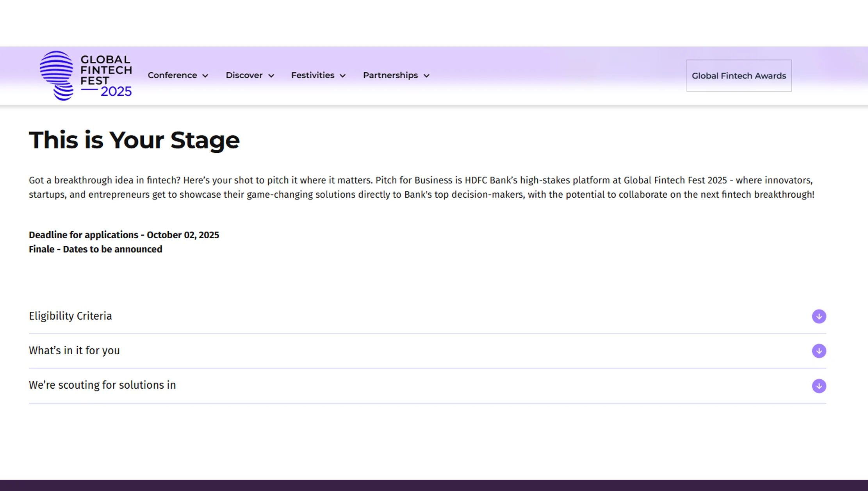Expand the What's in it for you section
Image resolution: width=868 pixels, height=491 pixels.
[x=74, y=351]
